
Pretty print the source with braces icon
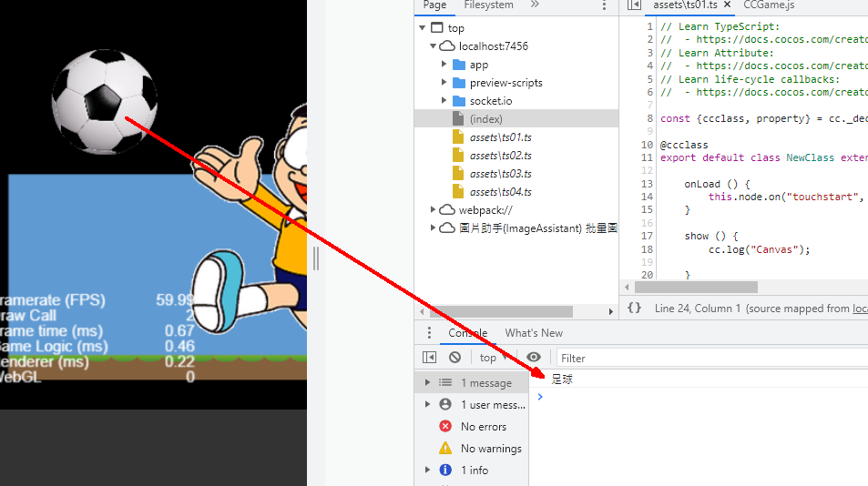tap(635, 308)
